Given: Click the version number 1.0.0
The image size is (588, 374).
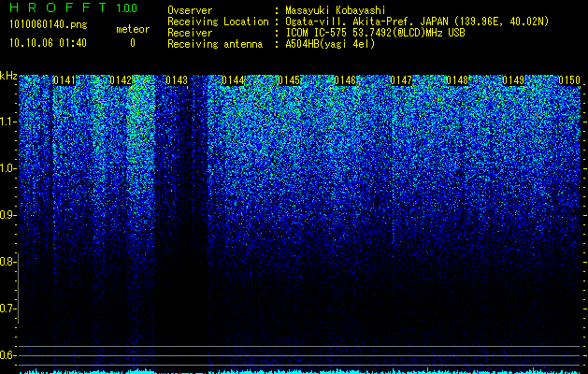Looking at the screenshot, I should pyautogui.click(x=127, y=8).
